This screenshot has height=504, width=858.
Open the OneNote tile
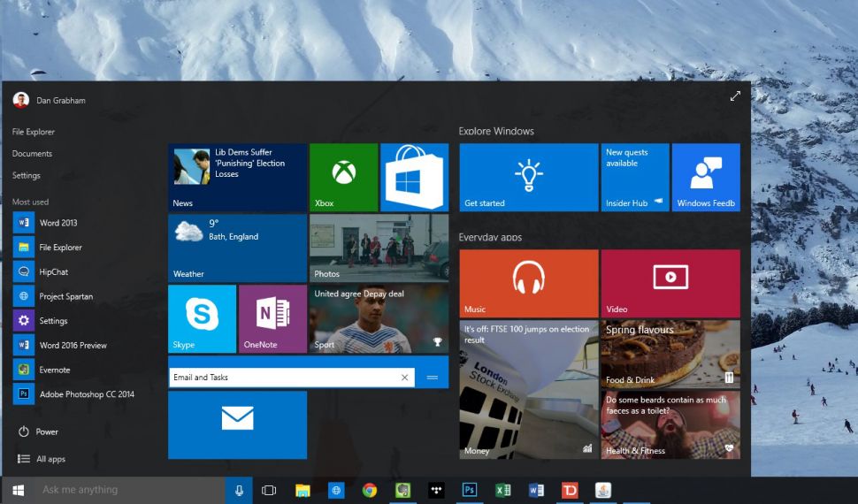point(272,318)
